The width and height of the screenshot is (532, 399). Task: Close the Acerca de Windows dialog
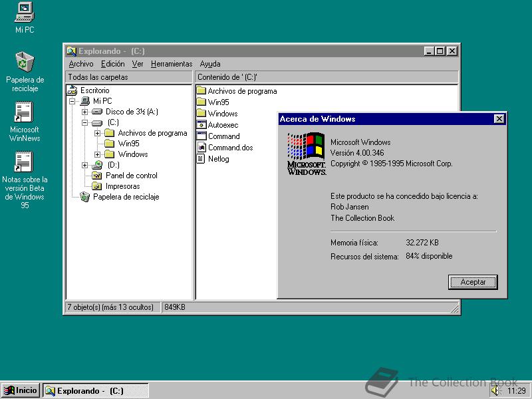pos(499,119)
